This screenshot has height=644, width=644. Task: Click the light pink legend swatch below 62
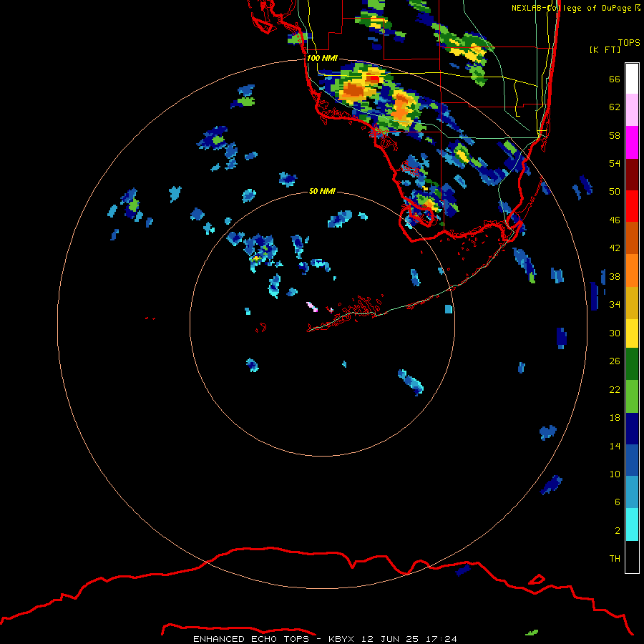(x=632, y=109)
